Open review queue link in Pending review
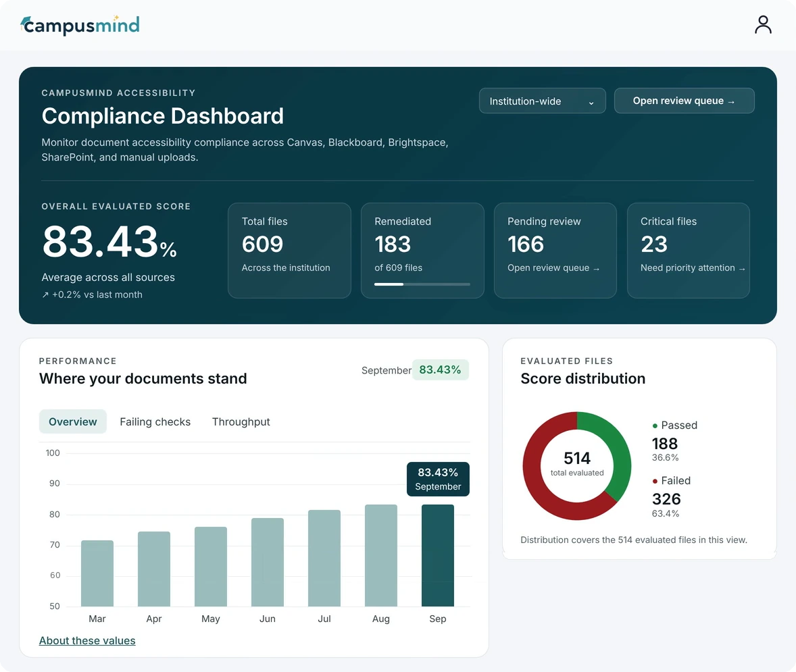The height and width of the screenshot is (672, 796). (553, 268)
